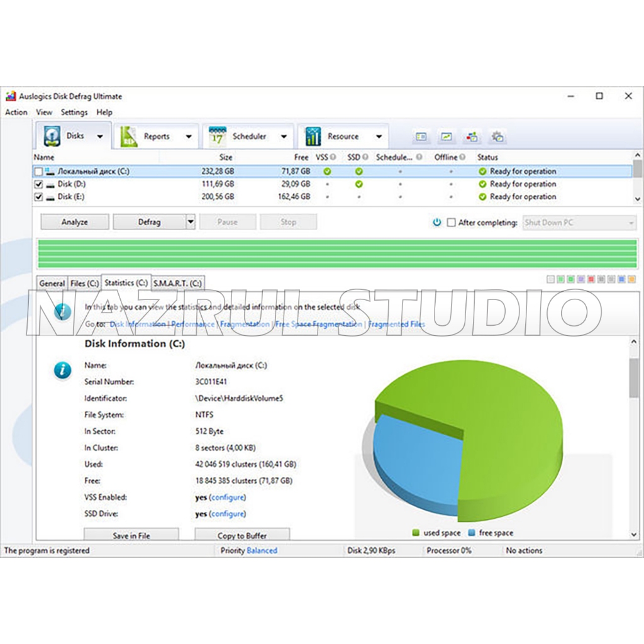Click the small graph icon in toolbar
This screenshot has height=644, width=644.
[446, 136]
